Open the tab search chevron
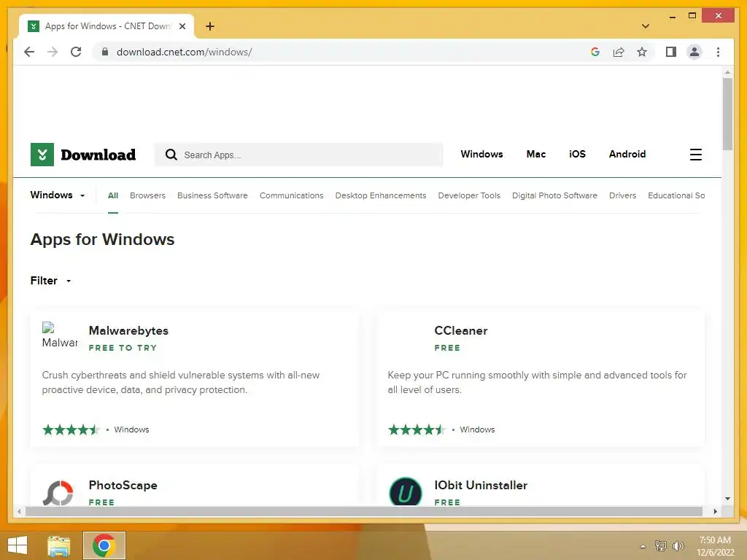This screenshot has width=747, height=560. click(x=645, y=26)
